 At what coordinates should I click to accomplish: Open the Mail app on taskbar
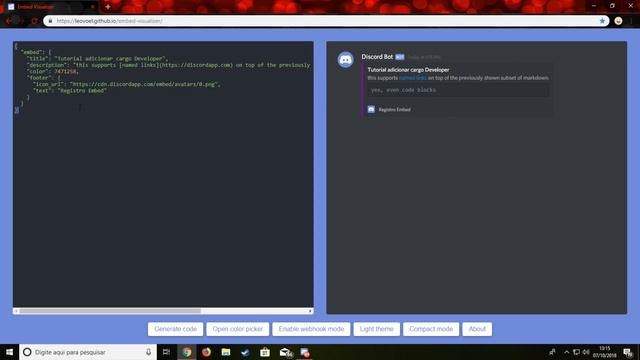285,352
